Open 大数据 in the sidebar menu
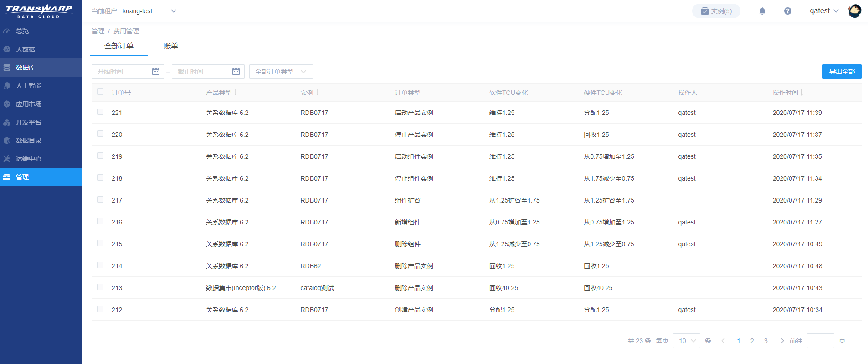The image size is (868, 364). point(41,49)
